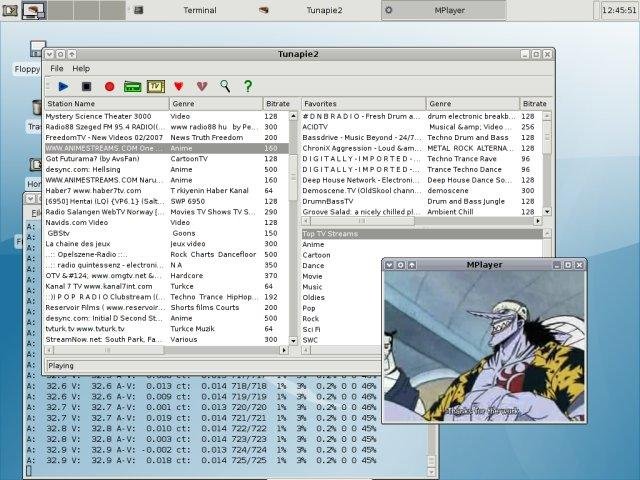This screenshot has height=480, width=640.
Task: Select Sci Fi genre category
Action: [x=312, y=329]
